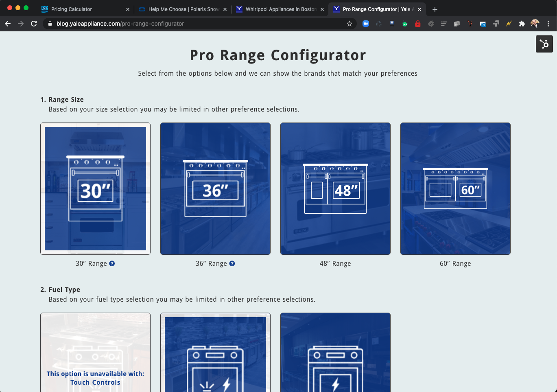Click the "48″ Range" label
Image resolution: width=557 pixels, height=392 pixels.
coord(335,264)
